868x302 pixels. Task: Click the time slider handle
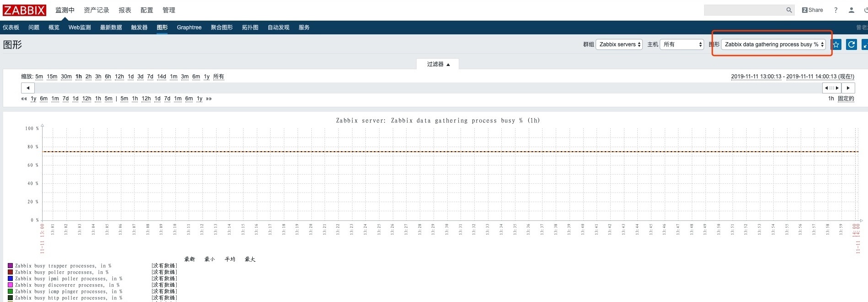832,88
